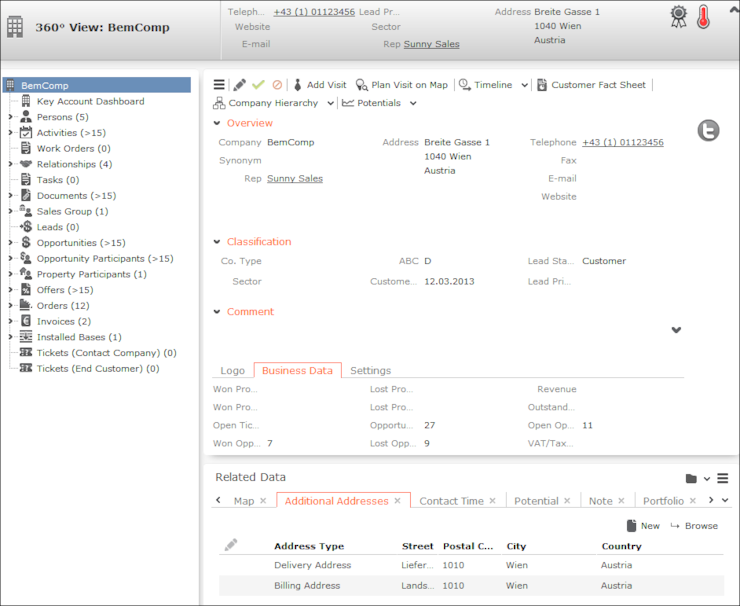Image resolution: width=740 pixels, height=606 pixels.
Task: Open Potentials button
Action: click(371, 103)
